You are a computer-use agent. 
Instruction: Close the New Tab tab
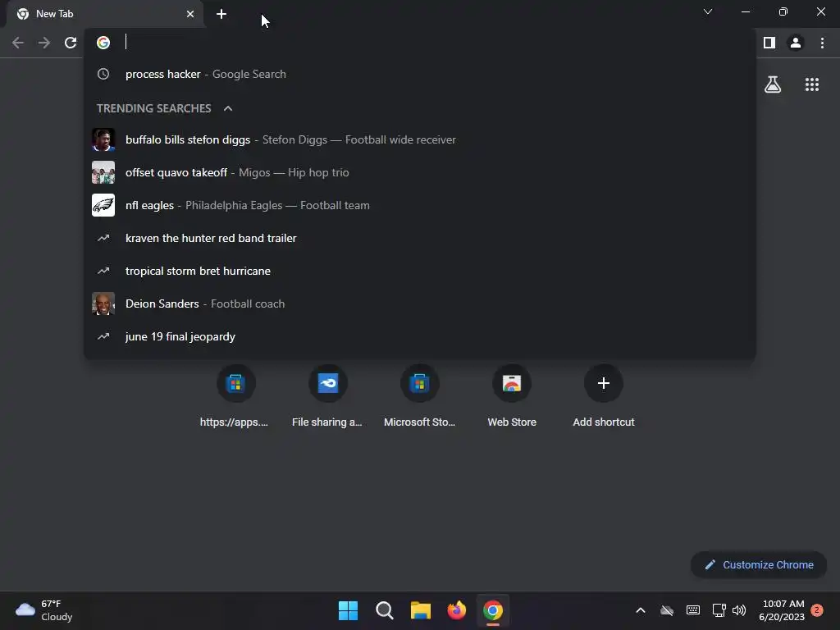pos(190,14)
